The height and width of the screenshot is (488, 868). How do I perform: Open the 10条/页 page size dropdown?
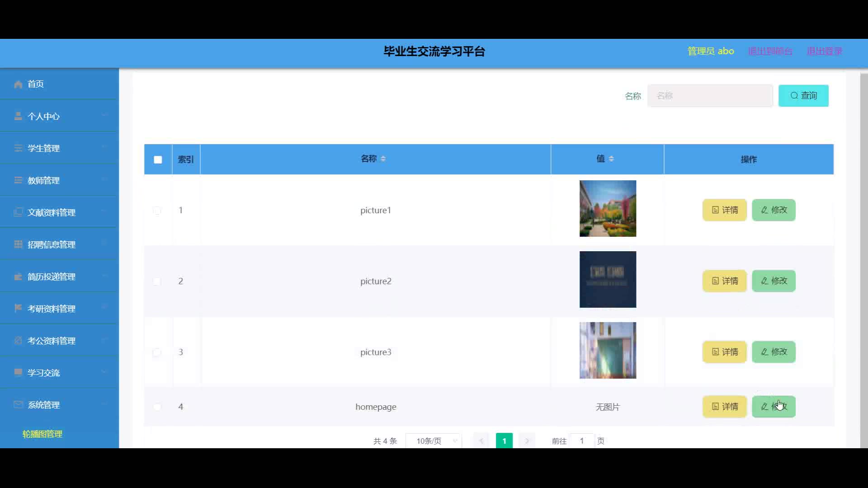coord(434,441)
